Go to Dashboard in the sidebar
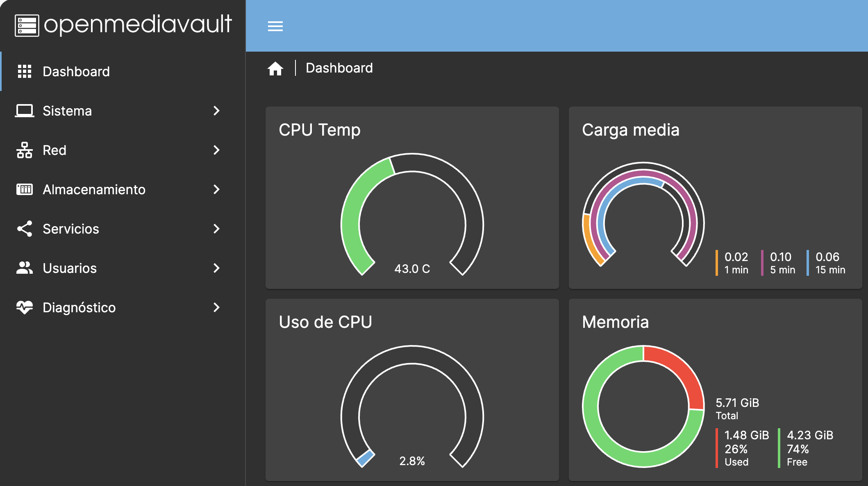Viewport: 868px width, 486px height. [x=76, y=71]
